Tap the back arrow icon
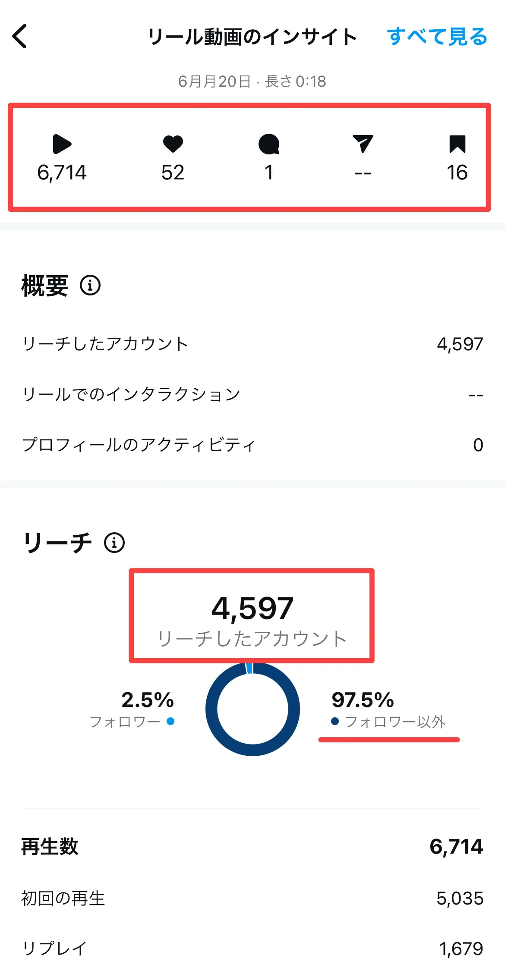This screenshot has width=505, height=980. [20, 36]
